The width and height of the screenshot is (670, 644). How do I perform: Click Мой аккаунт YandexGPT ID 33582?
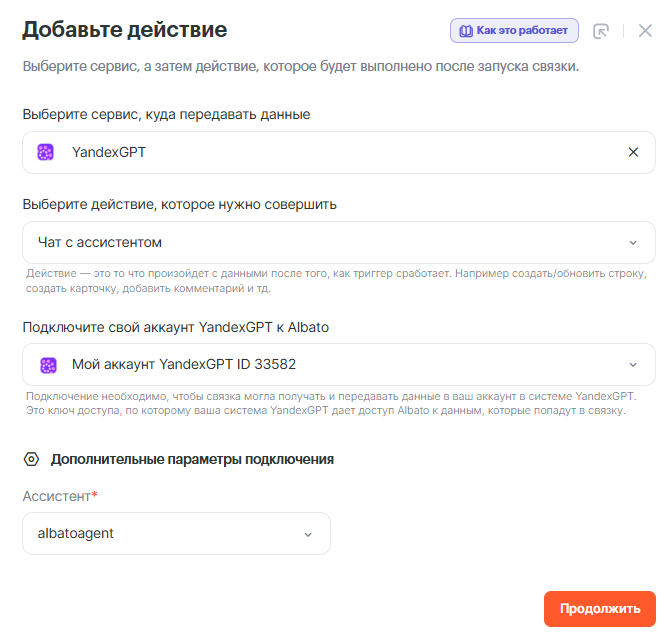point(184,365)
